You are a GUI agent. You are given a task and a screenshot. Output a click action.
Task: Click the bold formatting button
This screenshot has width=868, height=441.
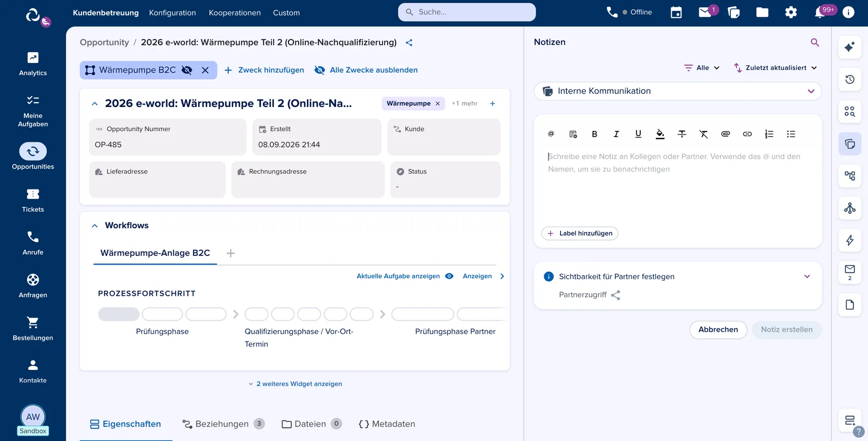[595, 134]
